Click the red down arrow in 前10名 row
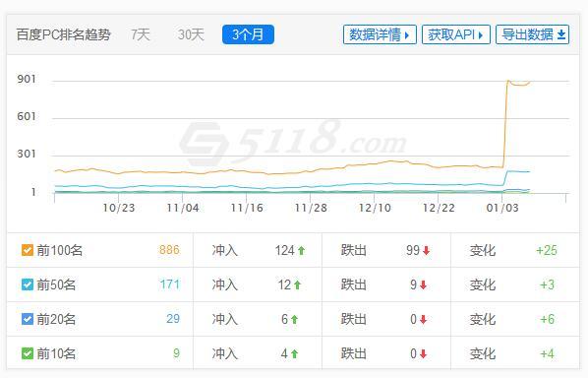 click(424, 353)
